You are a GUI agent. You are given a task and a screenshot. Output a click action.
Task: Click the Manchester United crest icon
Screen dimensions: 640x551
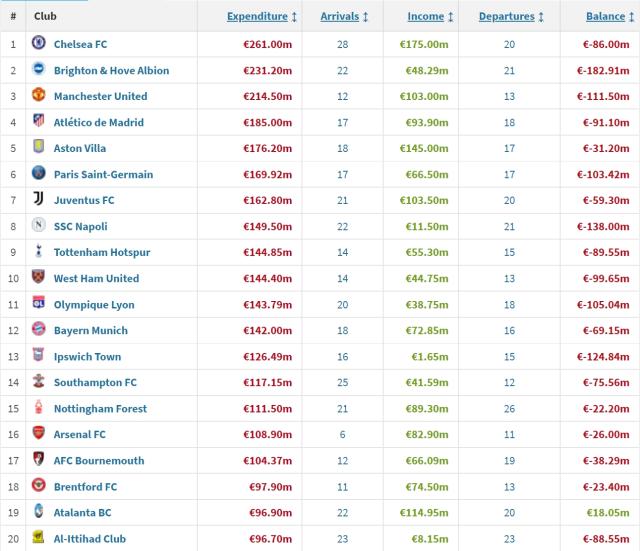coord(39,96)
